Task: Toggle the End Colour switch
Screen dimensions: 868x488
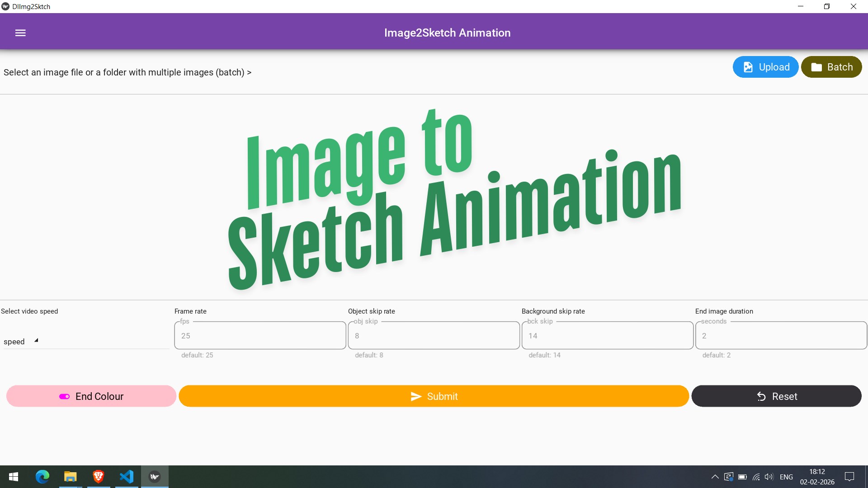Action: click(x=64, y=396)
